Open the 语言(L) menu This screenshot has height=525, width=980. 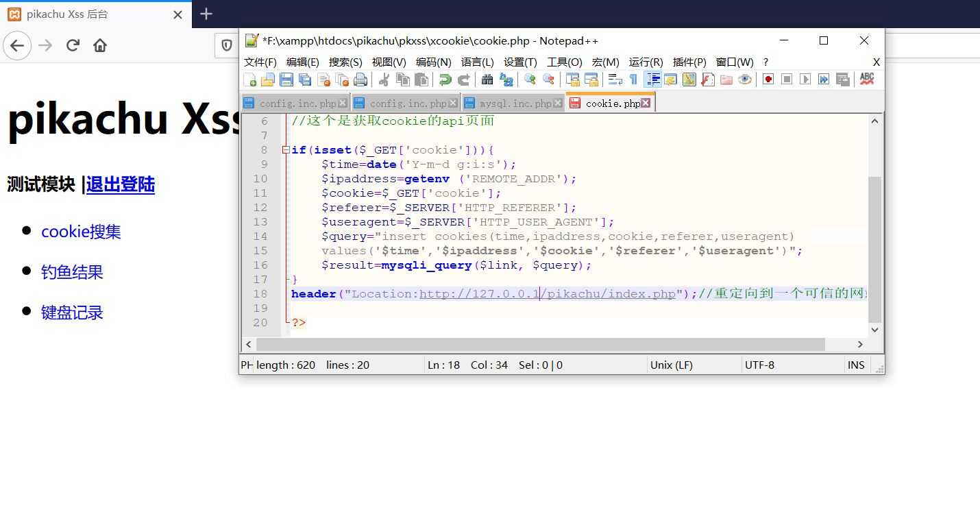pos(478,62)
